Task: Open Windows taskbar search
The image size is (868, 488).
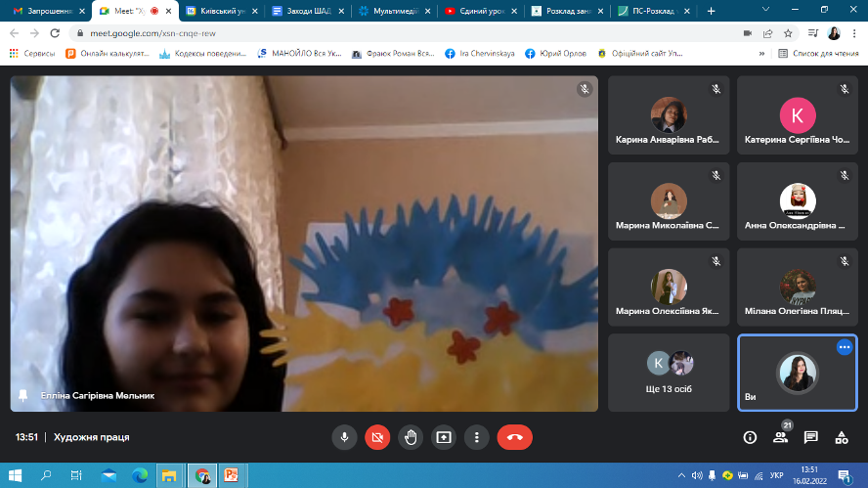Action: 46,475
